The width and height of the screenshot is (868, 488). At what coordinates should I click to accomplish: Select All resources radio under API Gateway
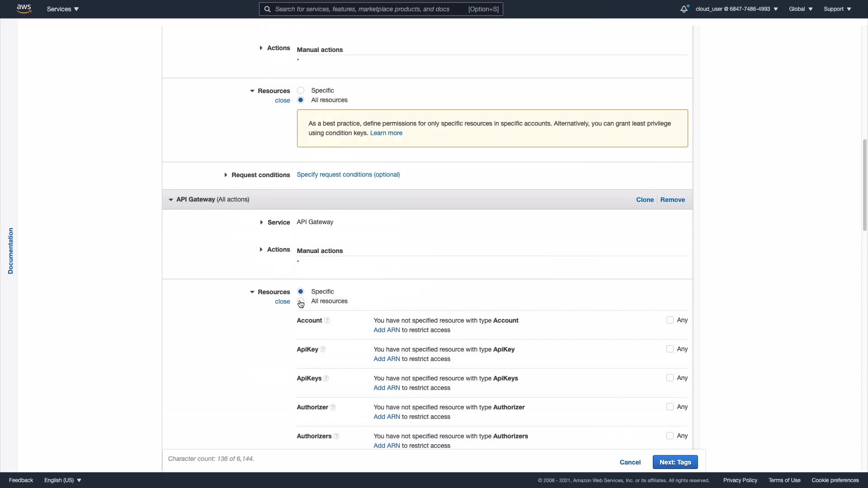(301, 301)
